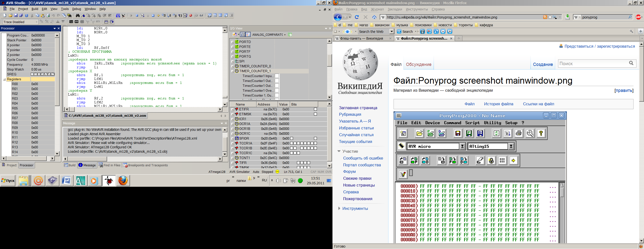This screenshot has height=249, width=644.
Task: Expand TIMER_COUNTER_0 node
Action: pyautogui.click(x=232, y=66)
